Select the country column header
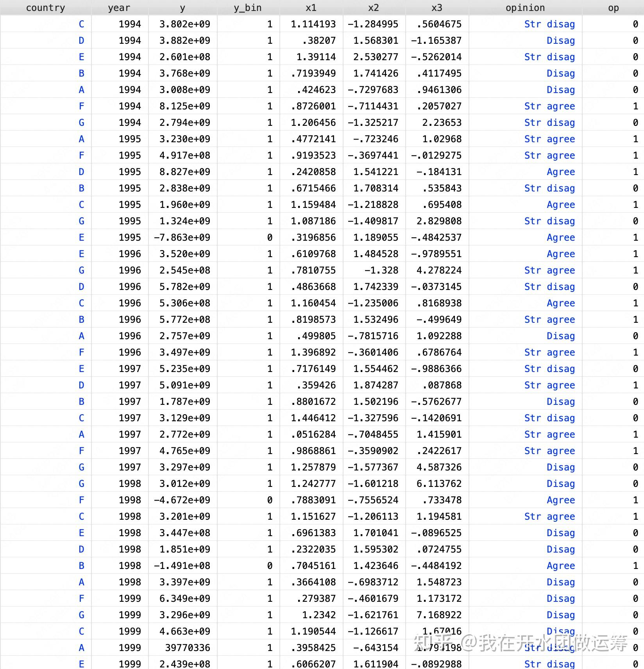 click(45, 7)
